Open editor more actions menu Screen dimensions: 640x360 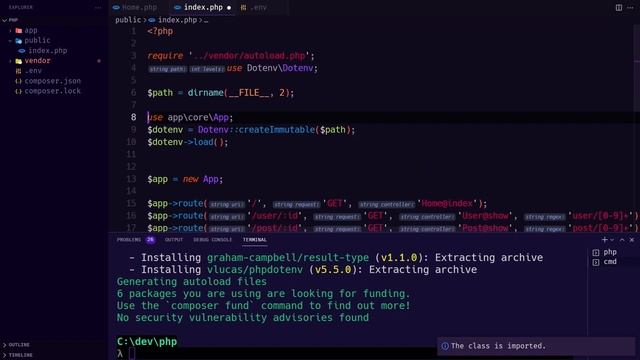coord(630,7)
